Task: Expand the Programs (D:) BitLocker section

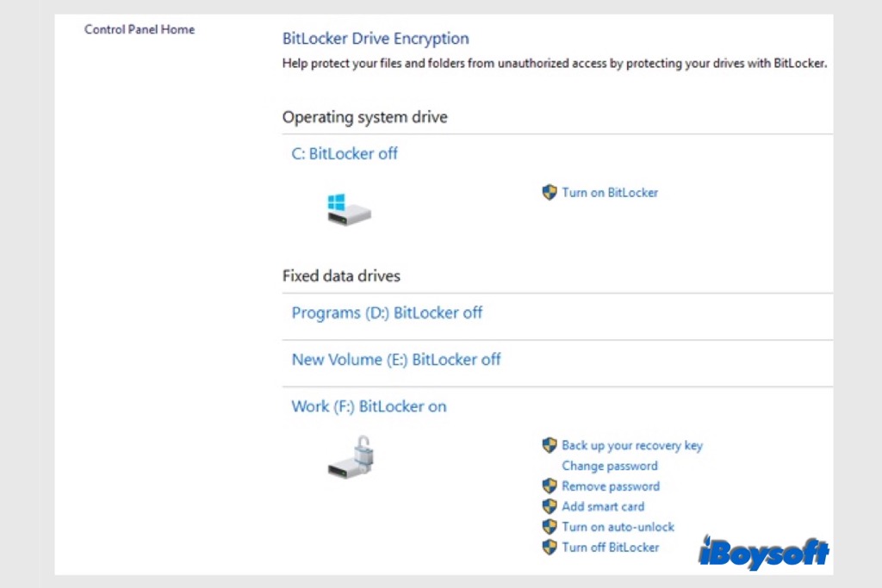Action: point(387,313)
